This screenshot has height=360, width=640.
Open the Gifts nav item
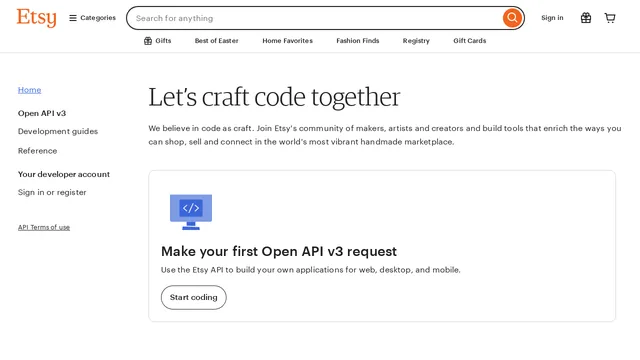tap(158, 41)
